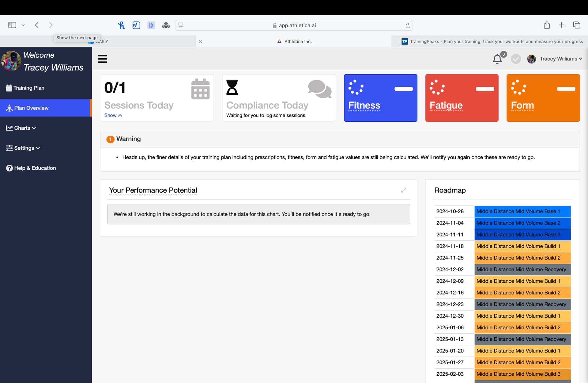Click the sidebar profile photo of Tracey Williams

(x=11, y=61)
